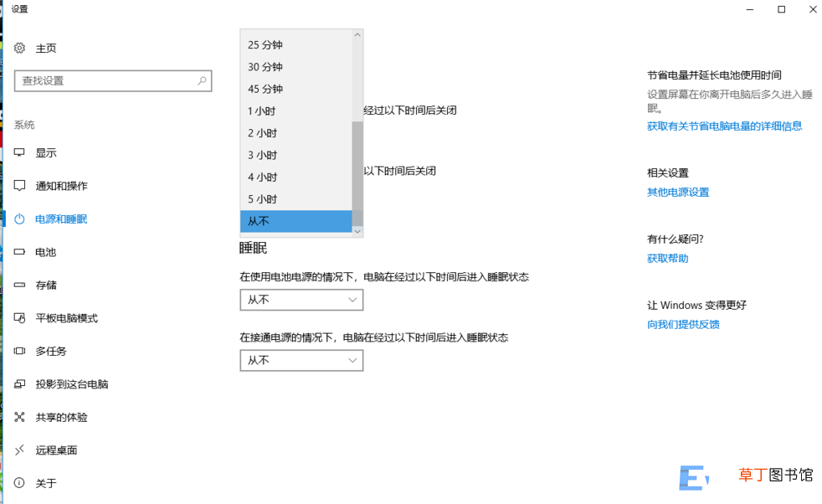Choose 2 小时 in the dropdown list
This screenshot has height=504, width=822.
pyautogui.click(x=296, y=133)
